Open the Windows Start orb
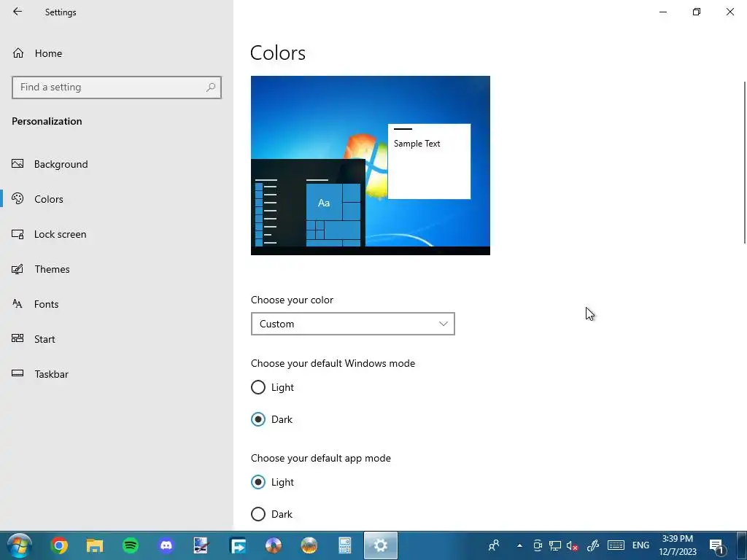This screenshot has height=560, width=747. pyautogui.click(x=20, y=545)
